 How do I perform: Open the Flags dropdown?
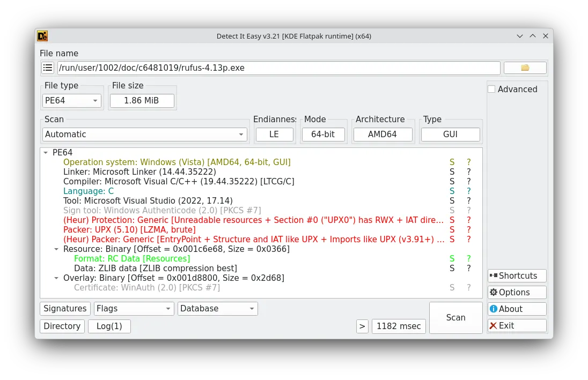[134, 308]
